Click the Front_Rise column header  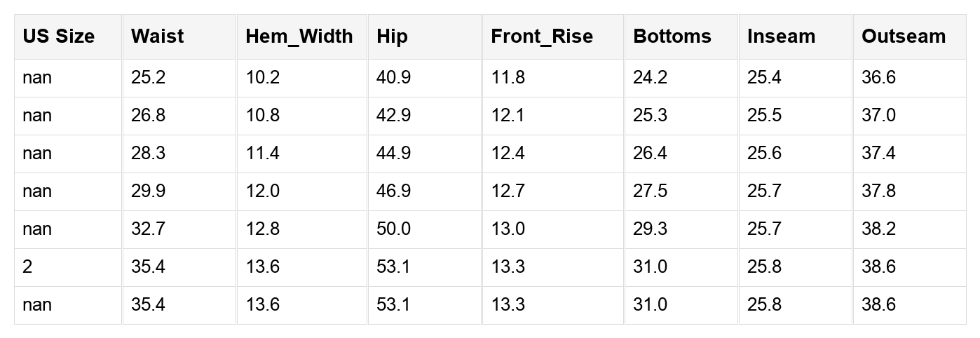[x=553, y=36]
